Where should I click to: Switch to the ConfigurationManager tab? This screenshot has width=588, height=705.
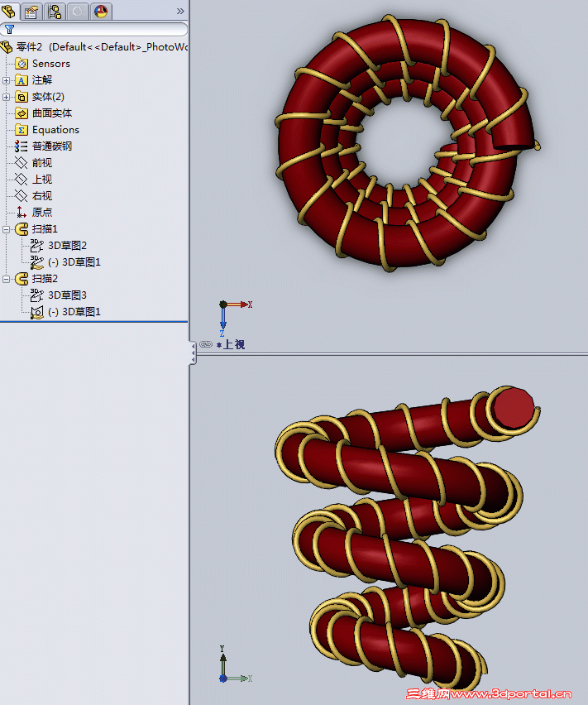[x=55, y=12]
